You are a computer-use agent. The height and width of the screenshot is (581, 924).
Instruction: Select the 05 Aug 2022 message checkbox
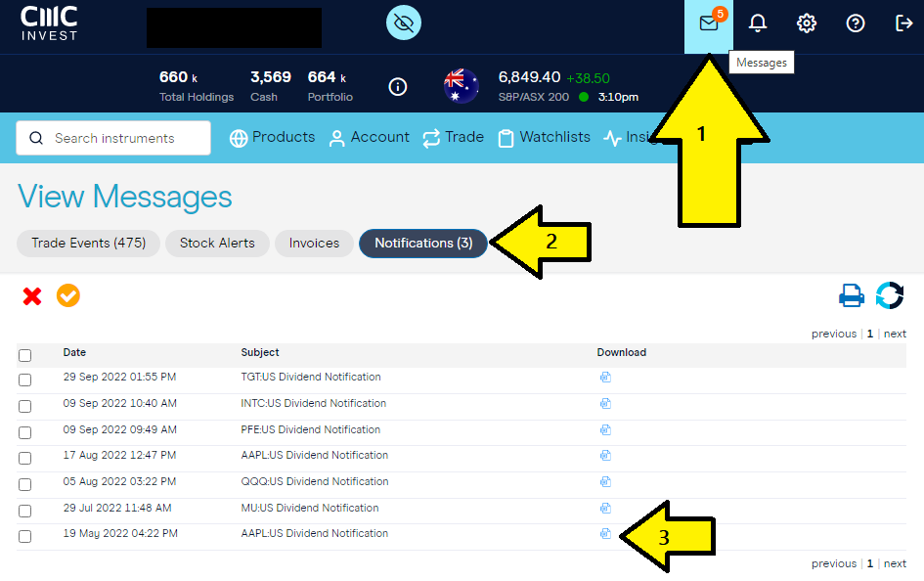tap(24, 484)
